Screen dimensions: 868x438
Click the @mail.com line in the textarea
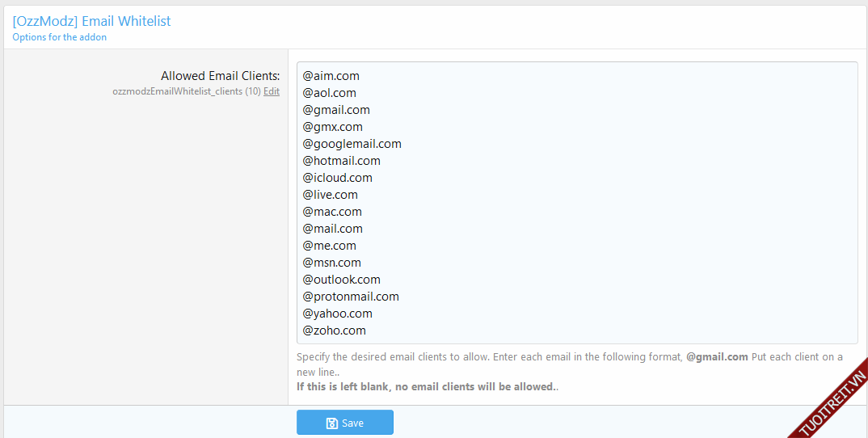click(333, 229)
